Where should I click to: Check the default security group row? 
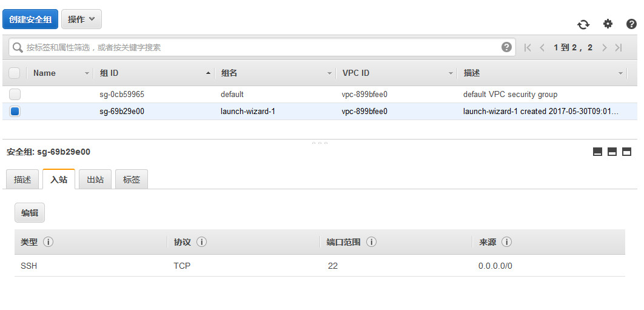[x=15, y=95]
